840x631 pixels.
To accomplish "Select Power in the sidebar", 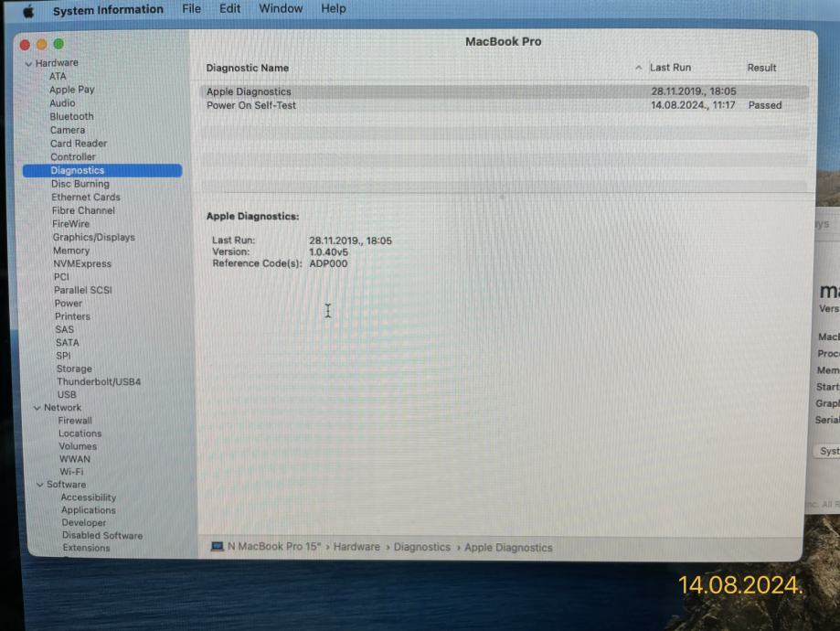I will tap(68, 303).
